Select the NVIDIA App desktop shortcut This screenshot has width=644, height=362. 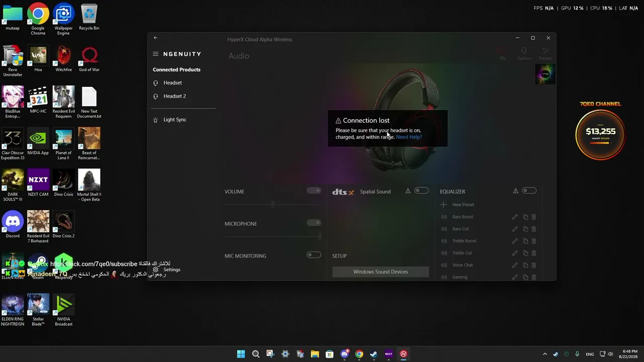coord(38,141)
